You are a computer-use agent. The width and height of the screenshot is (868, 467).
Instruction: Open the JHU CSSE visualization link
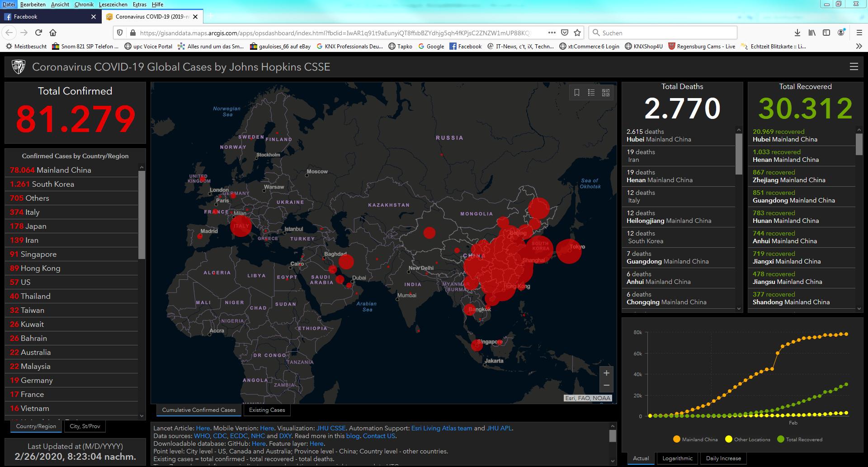click(x=331, y=428)
